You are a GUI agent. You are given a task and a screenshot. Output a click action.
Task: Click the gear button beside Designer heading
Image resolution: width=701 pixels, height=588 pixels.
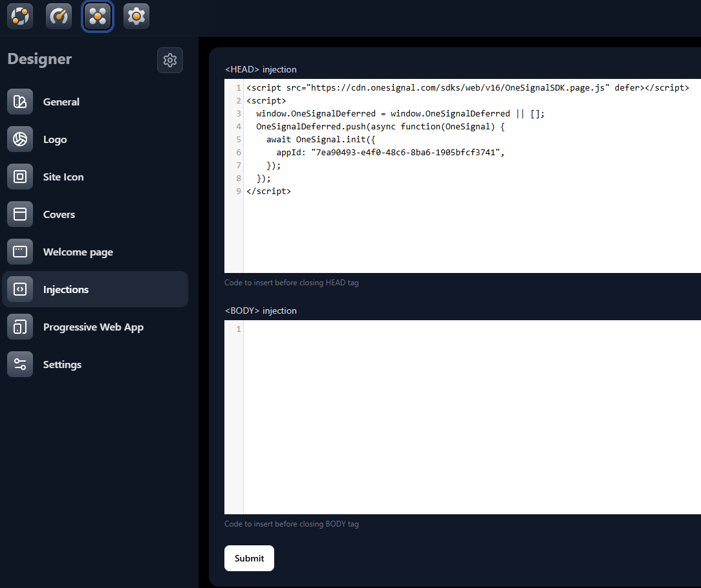pos(170,60)
